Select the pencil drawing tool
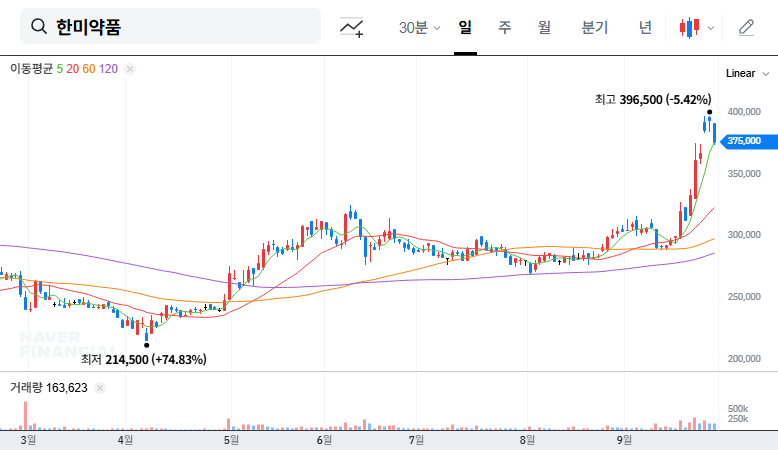This screenshot has width=778, height=450. 746,28
